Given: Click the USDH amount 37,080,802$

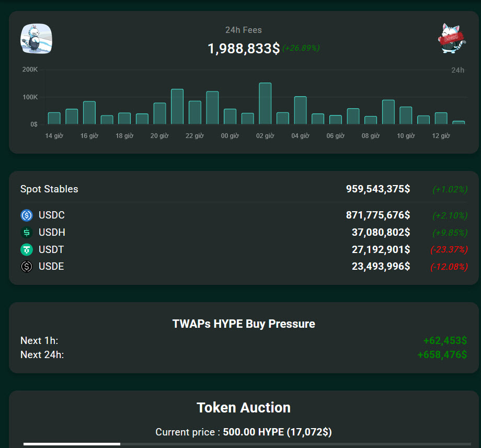Looking at the screenshot, I should [x=381, y=233].
